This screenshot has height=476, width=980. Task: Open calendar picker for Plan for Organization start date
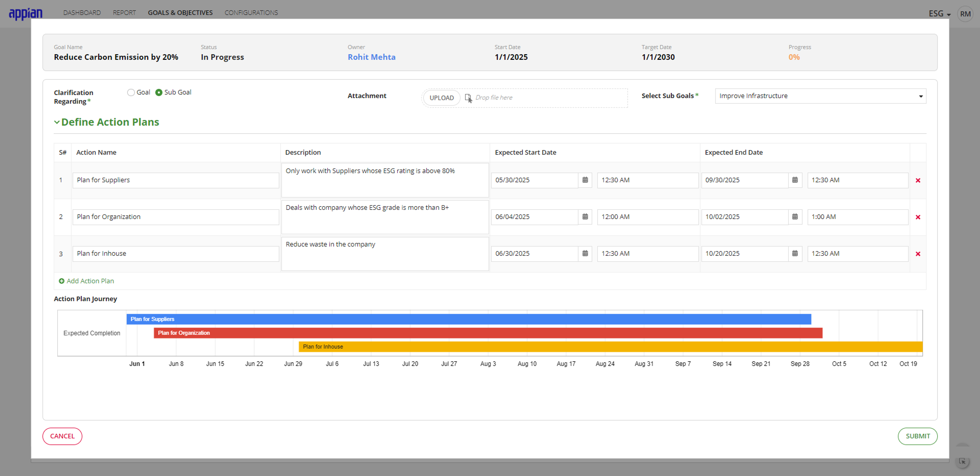[x=585, y=217]
